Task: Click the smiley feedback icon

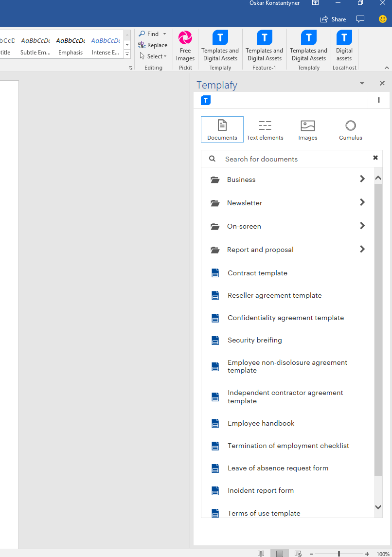Action: click(382, 19)
